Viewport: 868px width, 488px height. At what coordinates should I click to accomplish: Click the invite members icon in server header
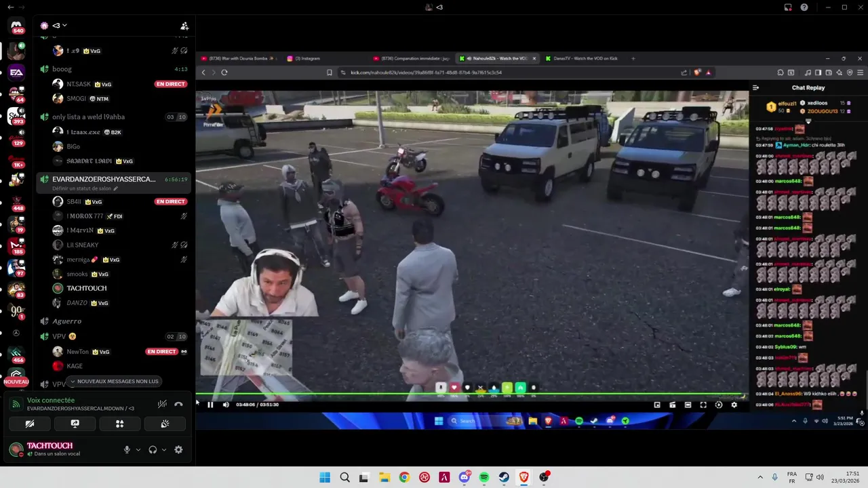[184, 26]
